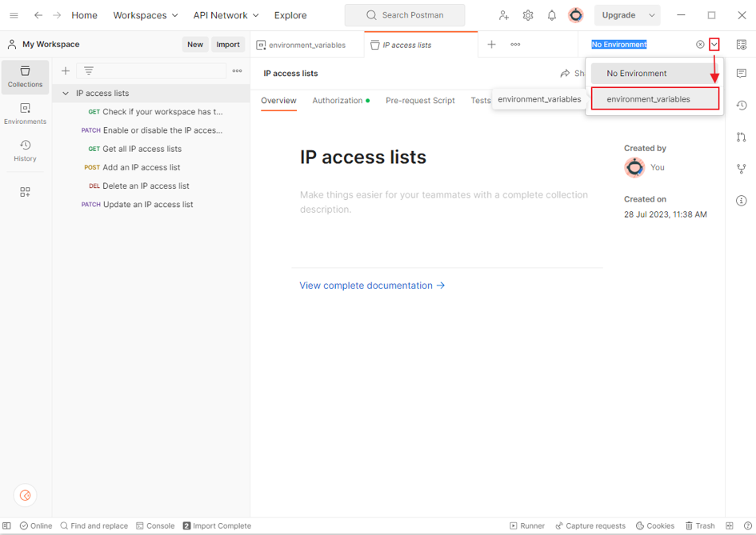Open View complete documentation link
Image resolution: width=756 pixels, height=535 pixels.
tap(372, 285)
